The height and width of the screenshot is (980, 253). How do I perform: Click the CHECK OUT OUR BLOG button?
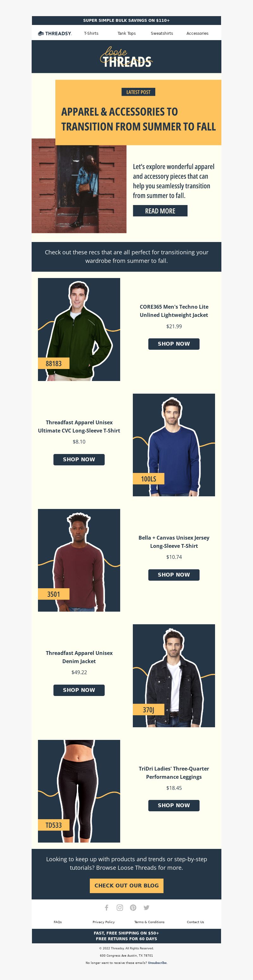point(126,886)
